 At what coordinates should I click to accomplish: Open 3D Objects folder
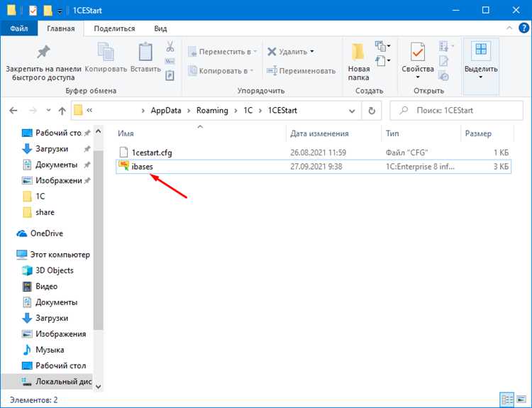click(x=48, y=270)
